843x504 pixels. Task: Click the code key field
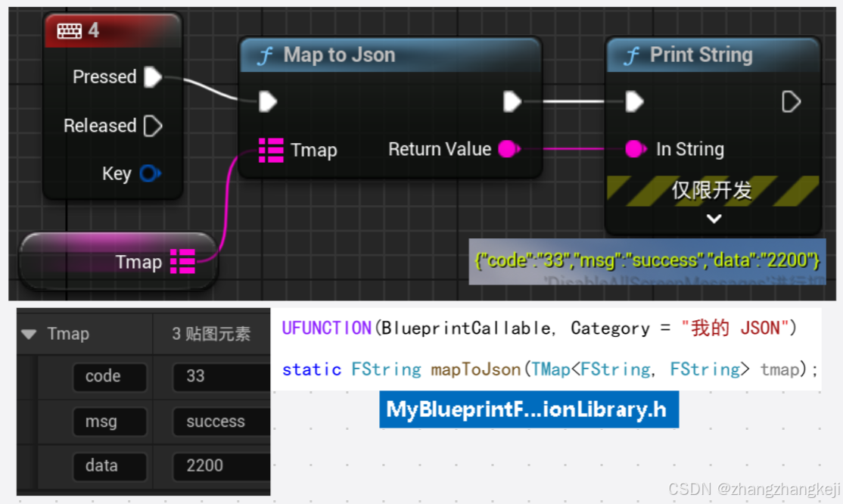pos(110,377)
